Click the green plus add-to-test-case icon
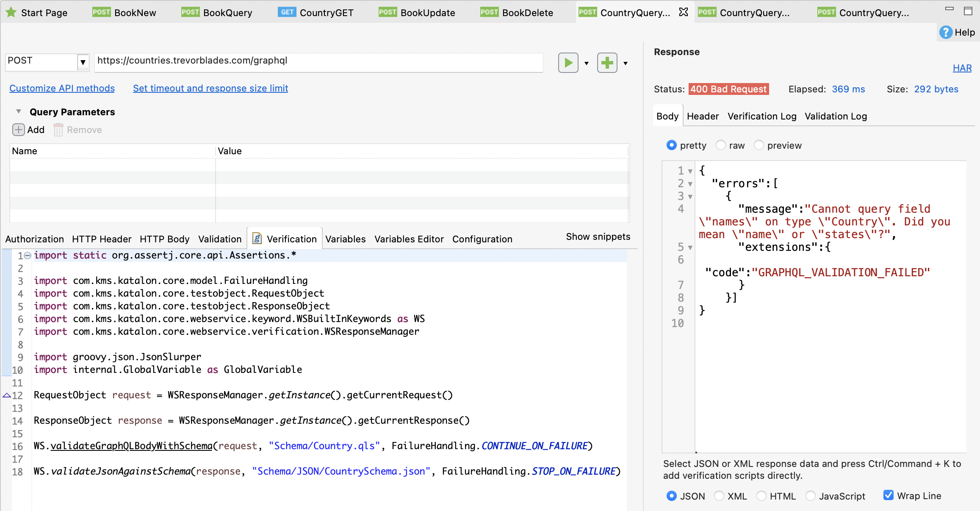 (607, 63)
